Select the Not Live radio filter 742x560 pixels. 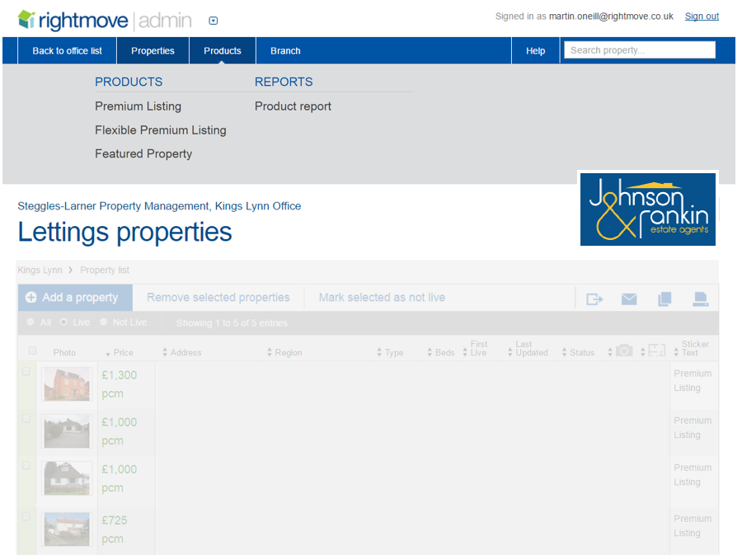tap(104, 322)
